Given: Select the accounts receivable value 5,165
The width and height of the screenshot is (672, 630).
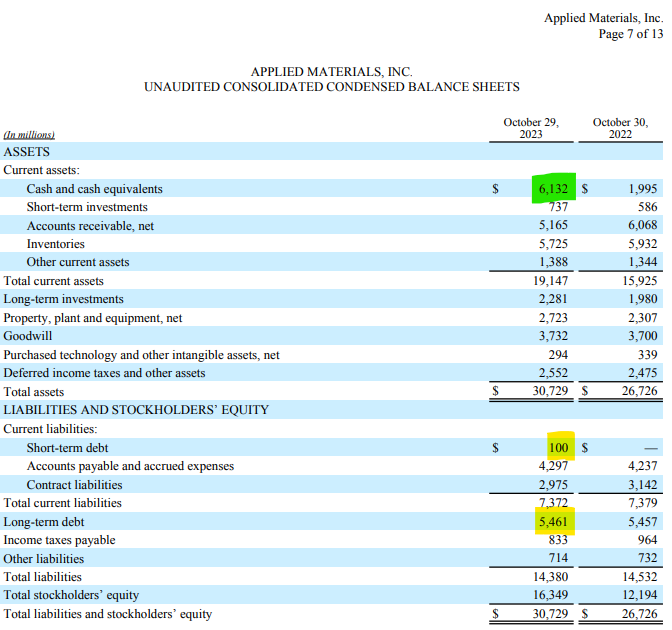Looking at the screenshot, I should 553,225.
